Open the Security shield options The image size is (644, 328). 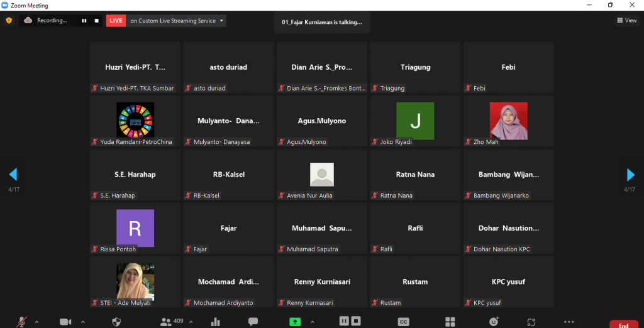[x=116, y=322]
